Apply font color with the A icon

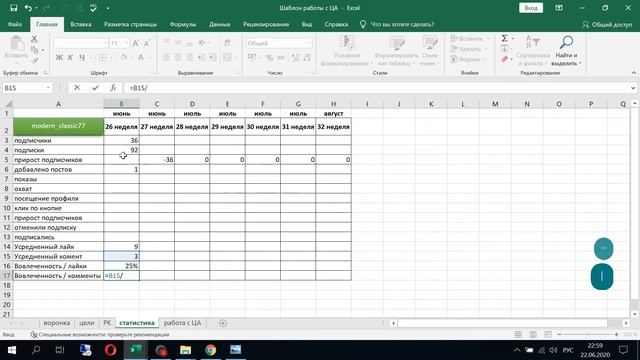click(x=141, y=58)
